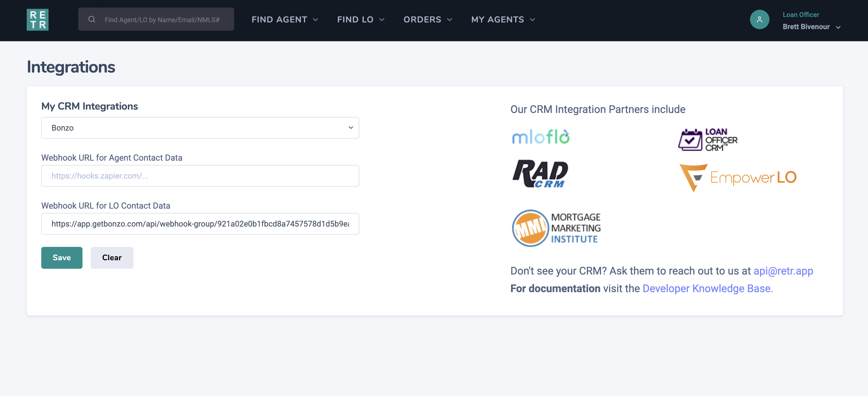Open the ORDERS dropdown menu
This screenshot has width=868, height=396.
coord(427,19)
